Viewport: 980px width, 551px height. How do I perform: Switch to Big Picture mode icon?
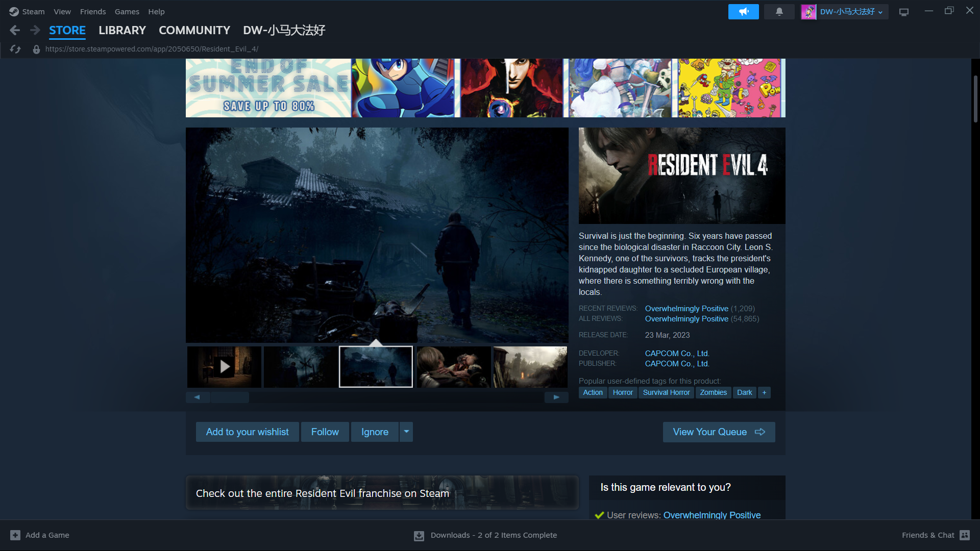coord(903,12)
